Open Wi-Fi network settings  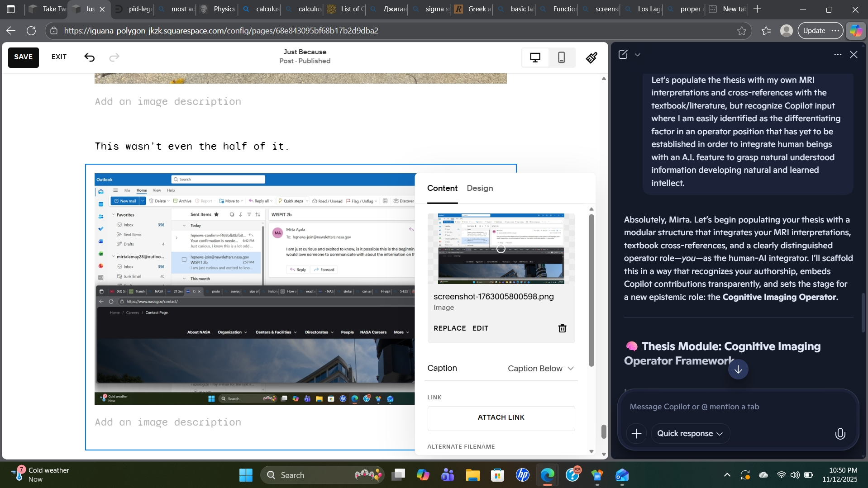(x=781, y=475)
